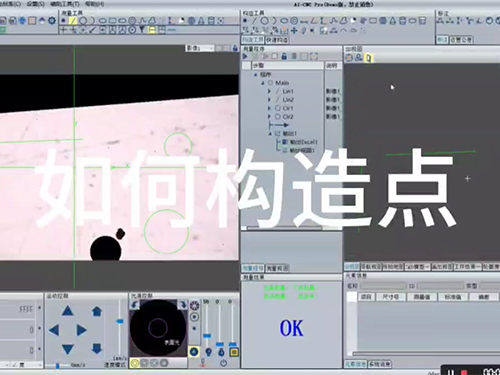This screenshot has width=500, height=375.
Task: Select the circle tool in 构造工具 toolbar
Action: [264, 21]
